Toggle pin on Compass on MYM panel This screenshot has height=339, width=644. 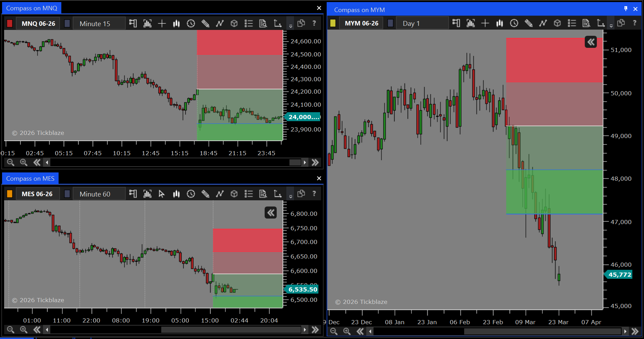tap(626, 9)
